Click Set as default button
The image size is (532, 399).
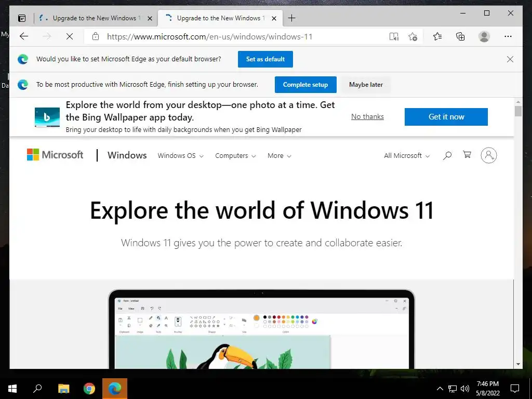point(265,59)
